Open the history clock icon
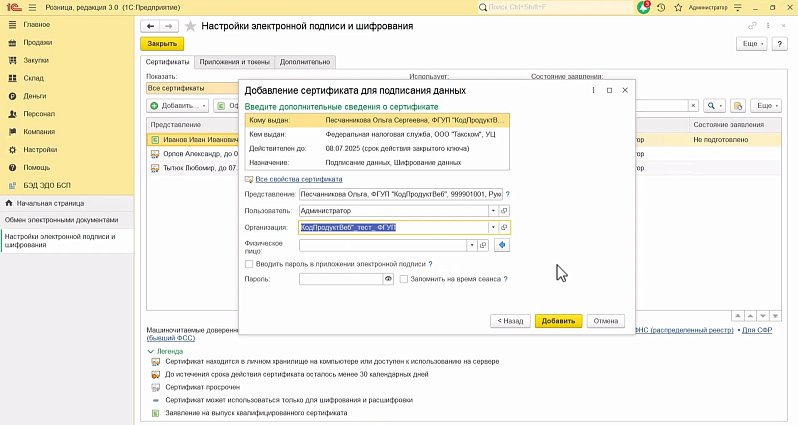Image resolution: width=798 pixels, height=425 pixels. 661,8
